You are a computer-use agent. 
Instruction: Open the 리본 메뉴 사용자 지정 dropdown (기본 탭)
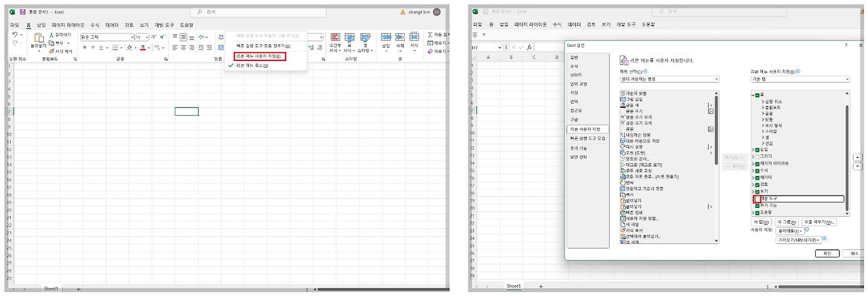pos(800,79)
